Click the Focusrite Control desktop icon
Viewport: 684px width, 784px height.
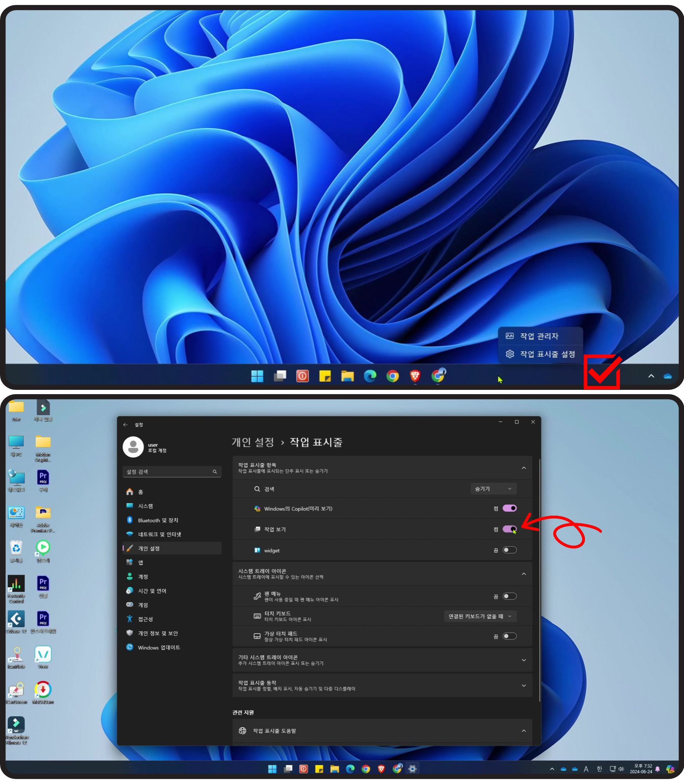(x=16, y=583)
